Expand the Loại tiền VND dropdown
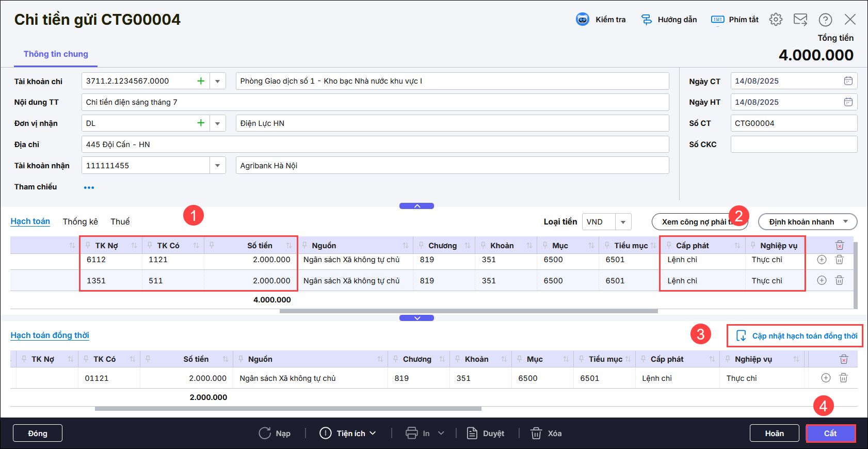The height and width of the screenshot is (449, 868). pyautogui.click(x=623, y=222)
